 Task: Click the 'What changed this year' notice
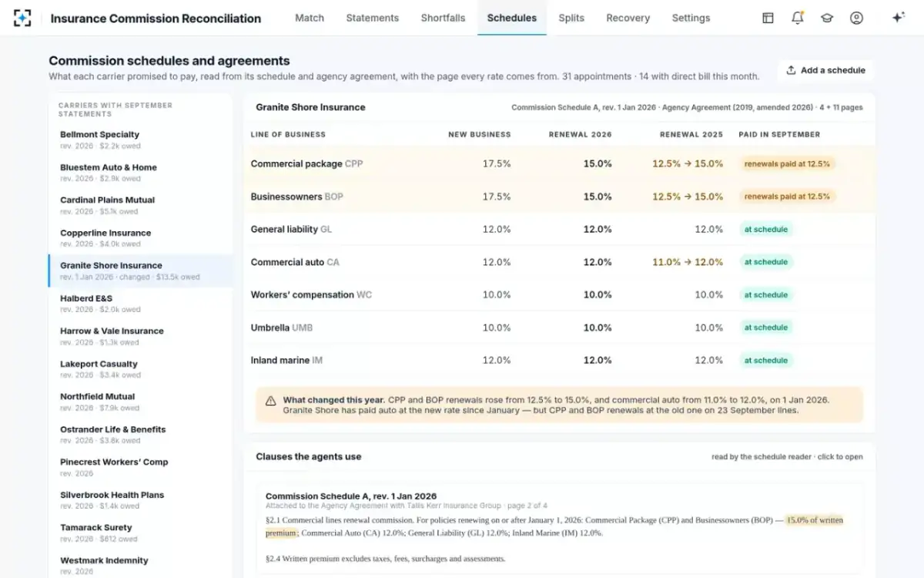pyautogui.click(x=560, y=405)
